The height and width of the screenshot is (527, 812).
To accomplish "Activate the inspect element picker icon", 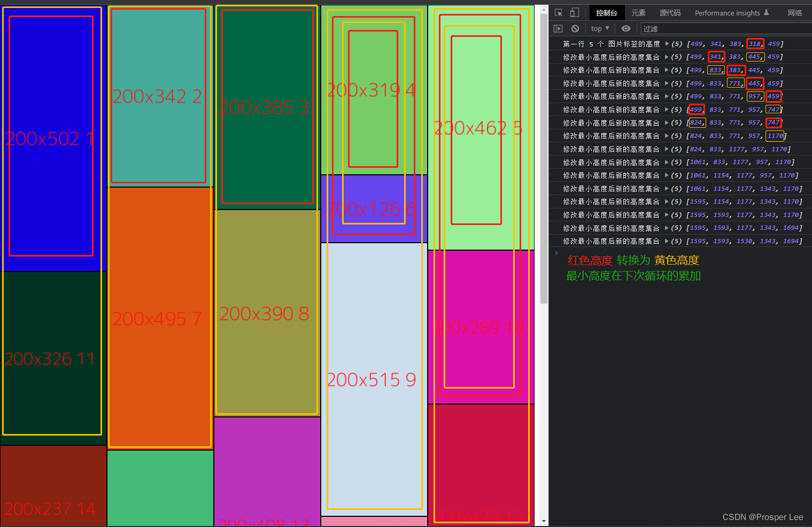I will click(x=559, y=13).
